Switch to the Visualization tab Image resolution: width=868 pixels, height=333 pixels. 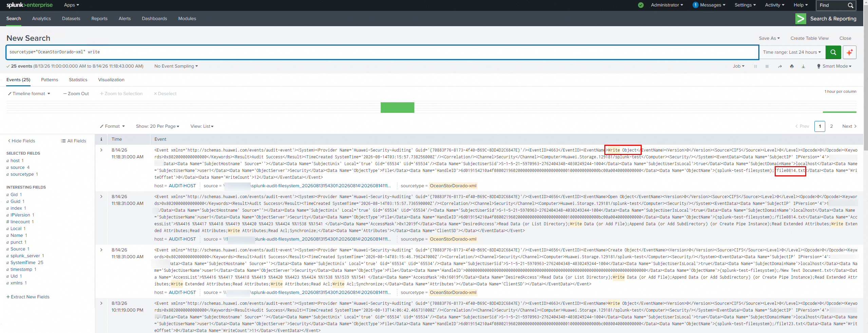[111, 80]
